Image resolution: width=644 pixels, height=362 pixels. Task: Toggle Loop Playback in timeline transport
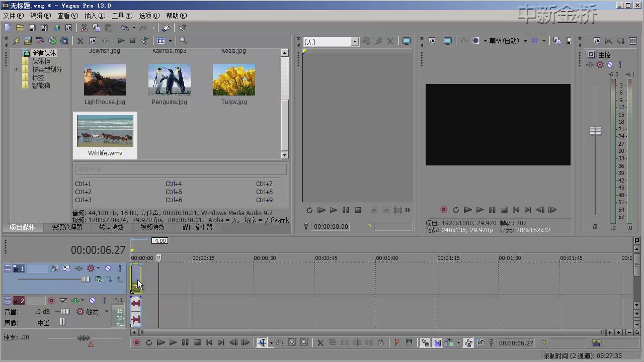point(149,343)
